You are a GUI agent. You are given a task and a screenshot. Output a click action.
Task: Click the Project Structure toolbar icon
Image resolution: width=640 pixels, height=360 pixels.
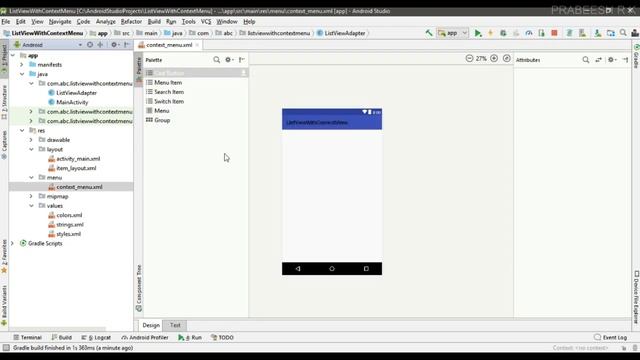(x=611, y=33)
